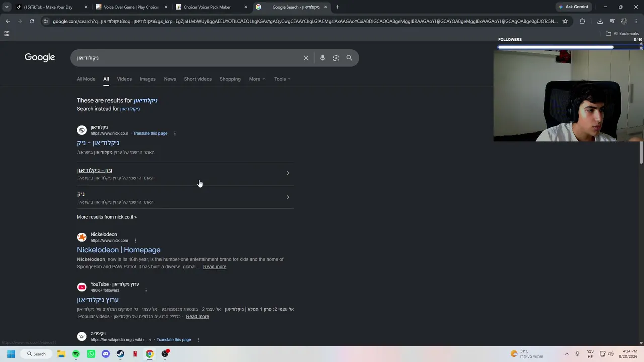Clear the Google search box
Screen dimensions: 644x362
click(306, 58)
